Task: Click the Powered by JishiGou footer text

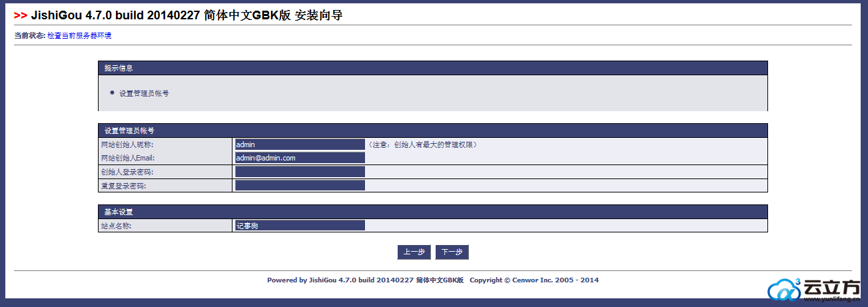Action: pos(365,280)
